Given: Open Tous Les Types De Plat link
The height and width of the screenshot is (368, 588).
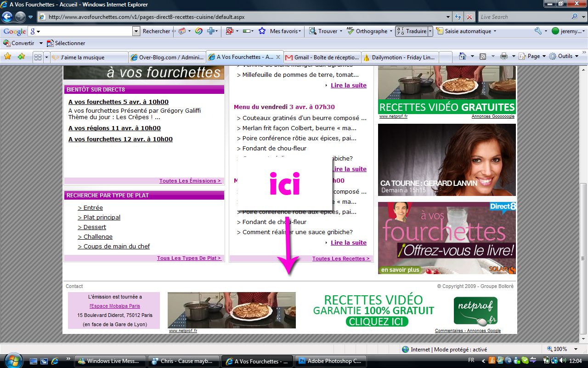Looking at the screenshot, I should click(x=189, y=258).
